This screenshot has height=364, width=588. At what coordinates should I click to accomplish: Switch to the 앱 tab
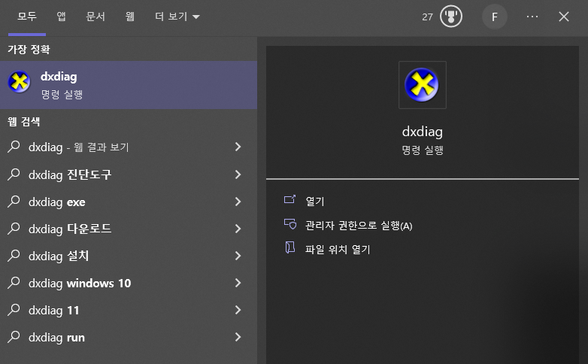(x=61, y=17)
